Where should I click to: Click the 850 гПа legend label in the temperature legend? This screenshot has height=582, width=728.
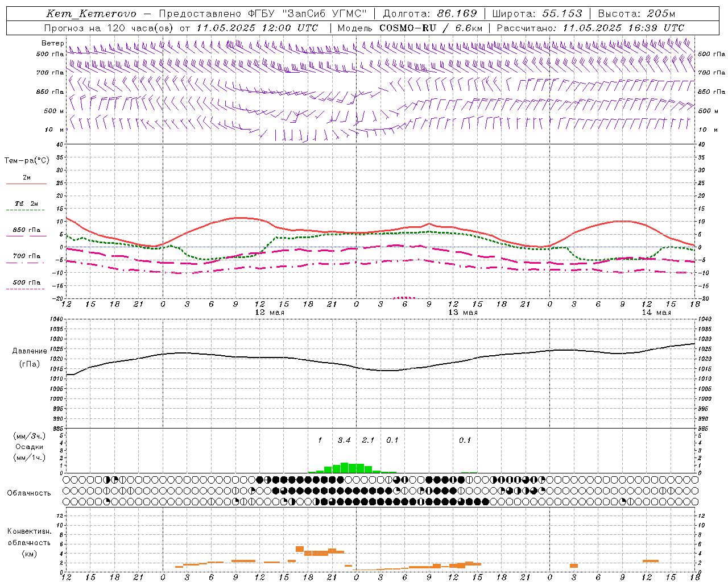point(27,230)
